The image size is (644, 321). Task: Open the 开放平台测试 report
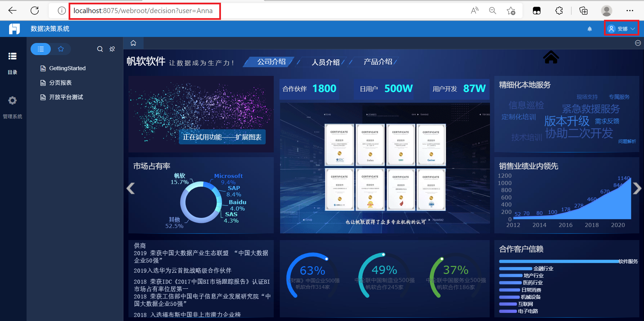(x=62, y=97)
